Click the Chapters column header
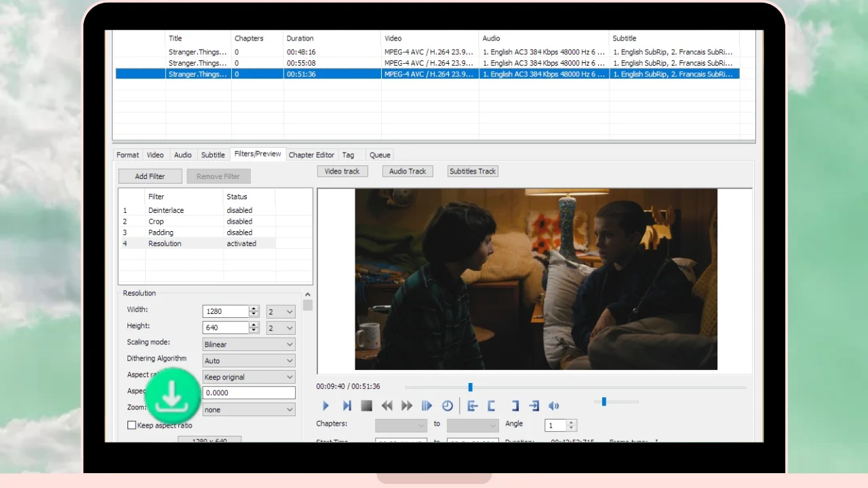Viewport: 868px width, 488px height. coord(256,39)
